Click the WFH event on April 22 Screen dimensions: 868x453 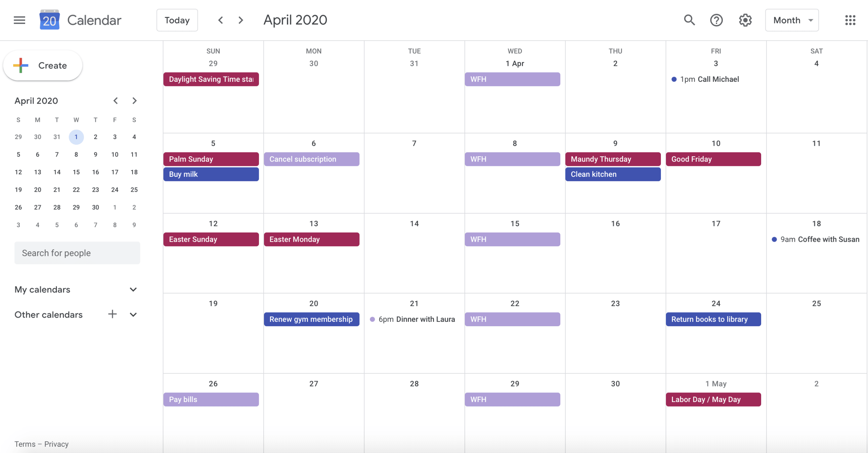click(x=513, y=319)
